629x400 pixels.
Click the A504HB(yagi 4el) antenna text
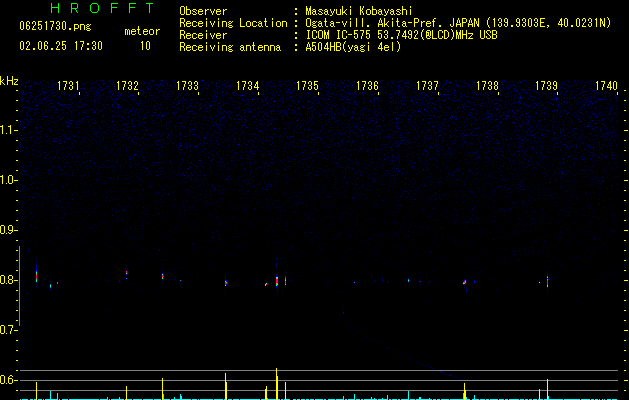click(x=353, y=47)
